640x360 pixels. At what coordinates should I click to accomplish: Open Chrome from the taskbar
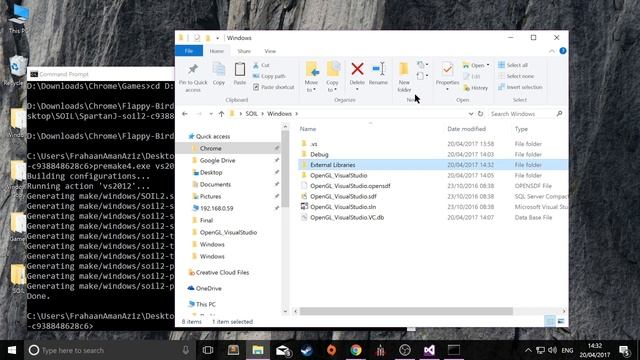point(356,350)
